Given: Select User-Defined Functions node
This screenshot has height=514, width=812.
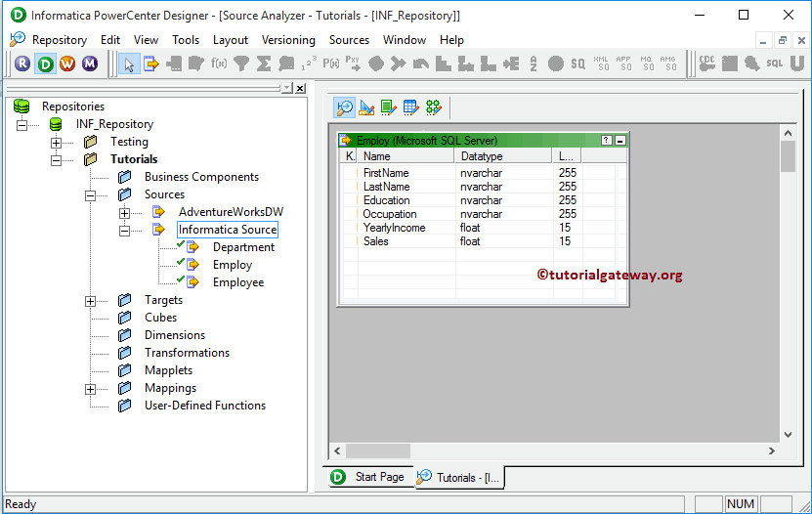Looking at the screenshot, I should [x=205, y=406].
